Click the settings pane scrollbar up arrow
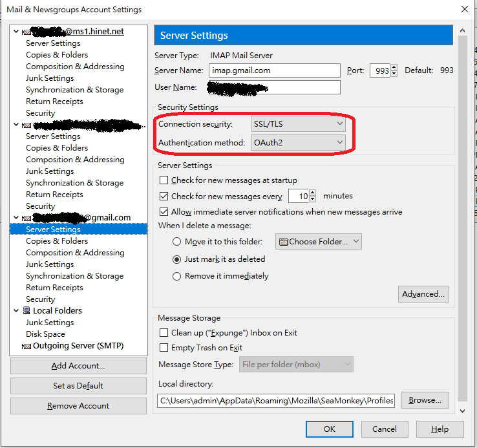The height and width of the screenshot is (448, 477). 462,30
